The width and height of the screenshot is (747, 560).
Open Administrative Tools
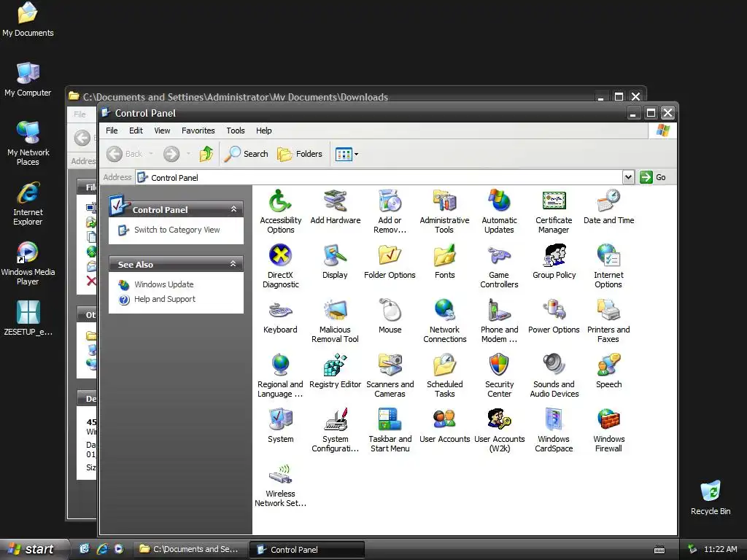tap(444, 211)
